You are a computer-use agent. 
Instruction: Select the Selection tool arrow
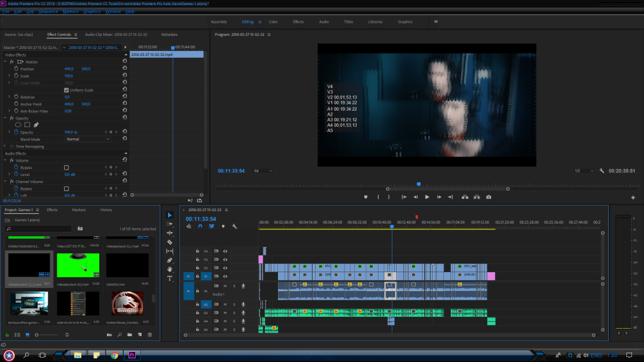(170, 215)
